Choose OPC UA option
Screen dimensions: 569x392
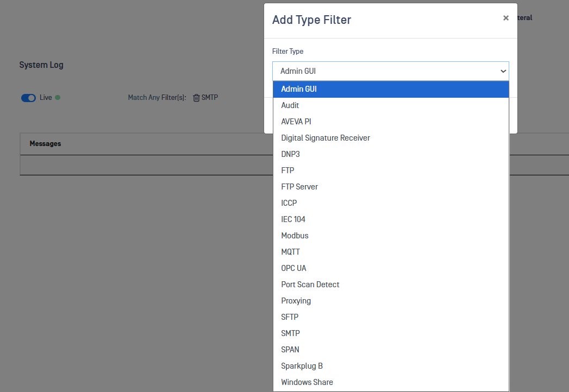pyautogui.click(x=294, y=268)
